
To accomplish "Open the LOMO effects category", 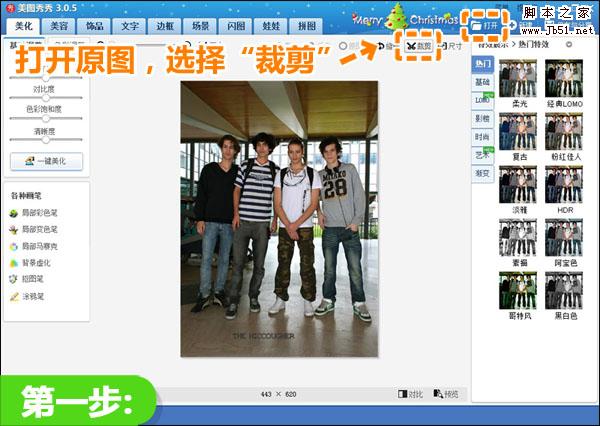I will pos(483,100).
